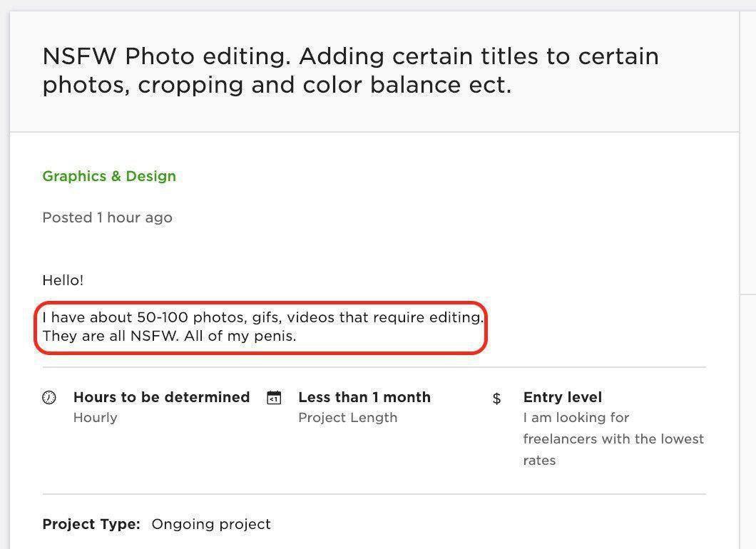This screenshot has width=756, height=549.
Task: Select the Ongoing project value
Action: (211, 524)
